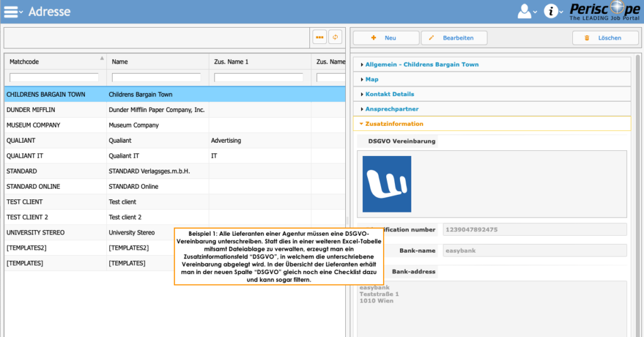Image resolution: width=644 pixels, height=337 pixels.
Task: Select the TEST CLIENT row
Action: click(175, 202)
